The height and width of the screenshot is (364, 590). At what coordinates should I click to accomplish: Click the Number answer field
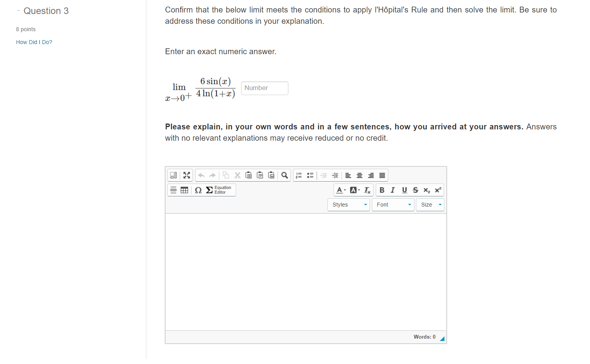click(x=265, y=88)
